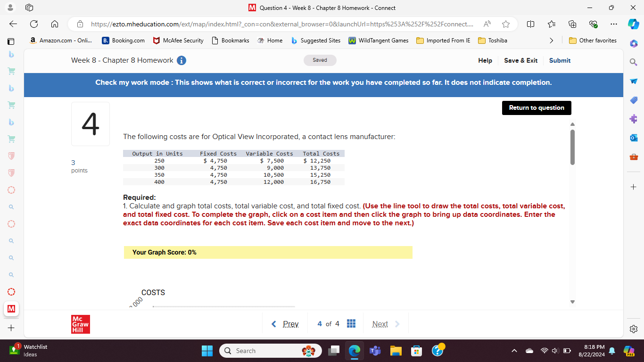Screen dimensions: 644x362
Task: Click the question panel scrollbar thumb
Action: pyautogui.click(x=573, y=147)
